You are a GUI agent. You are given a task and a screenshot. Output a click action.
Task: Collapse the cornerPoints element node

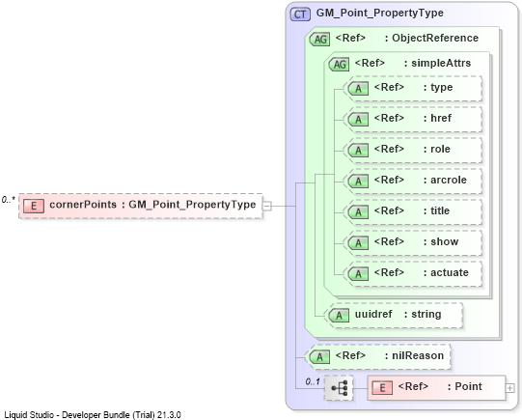click(267, 206)
